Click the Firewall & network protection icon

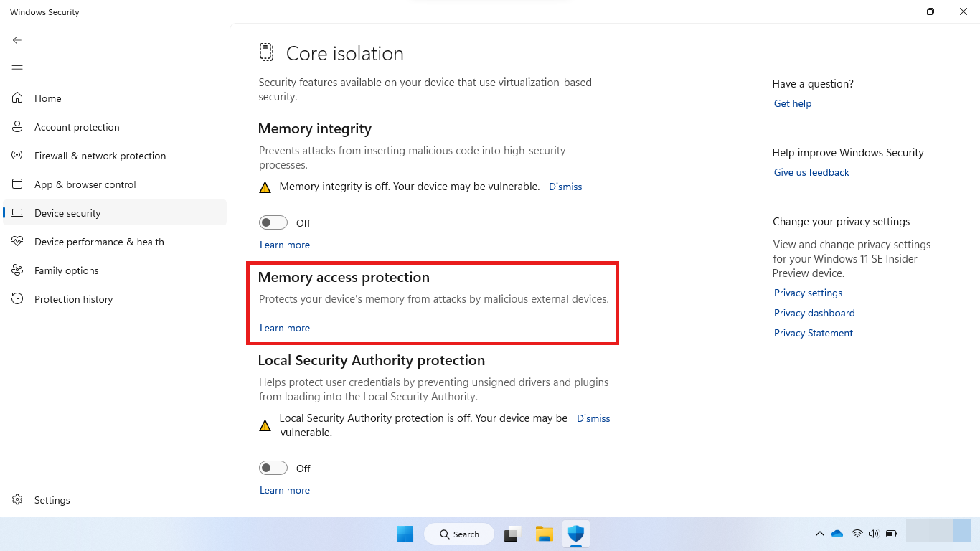(x=18, y=156)
